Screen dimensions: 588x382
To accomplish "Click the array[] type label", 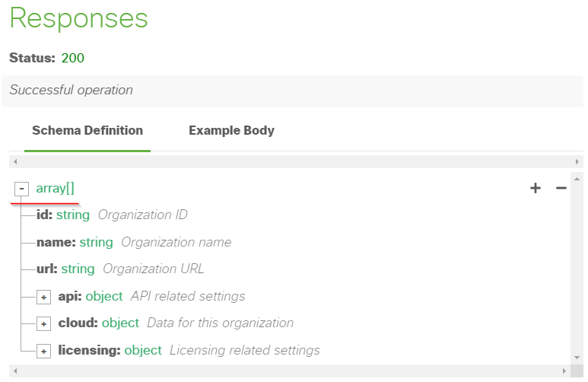I will 55,189.
